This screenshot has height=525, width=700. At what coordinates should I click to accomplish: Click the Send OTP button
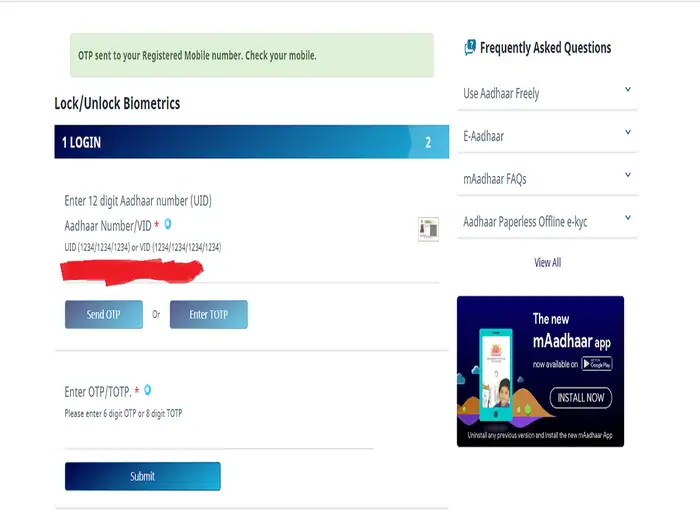[104, 314]
